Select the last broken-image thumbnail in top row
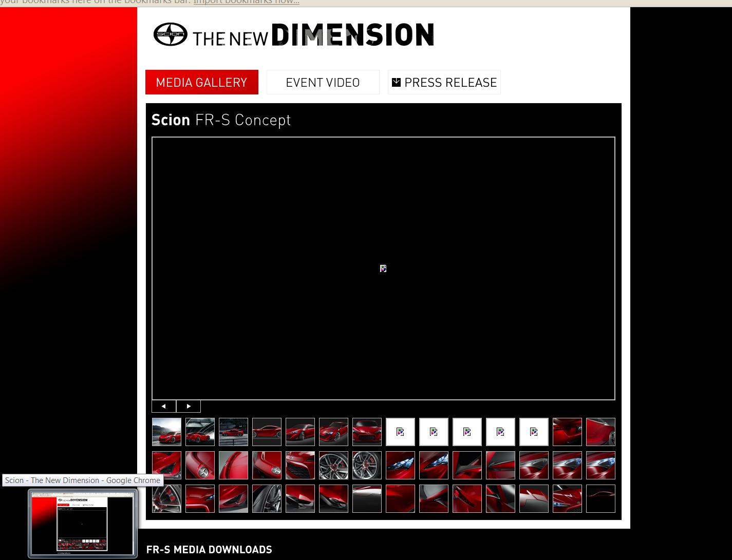 (x=534, y=432)
